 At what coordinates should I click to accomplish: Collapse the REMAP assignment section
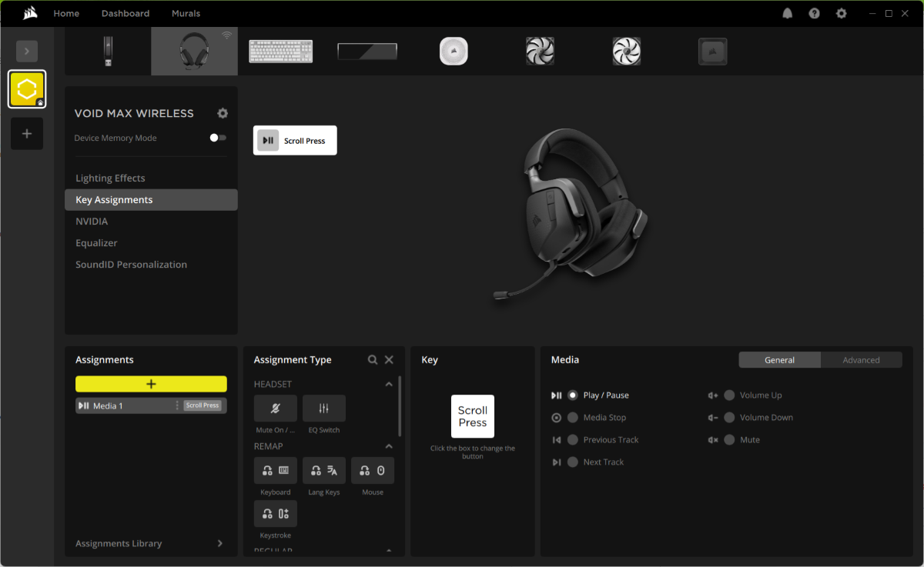(x=389, y=446)
